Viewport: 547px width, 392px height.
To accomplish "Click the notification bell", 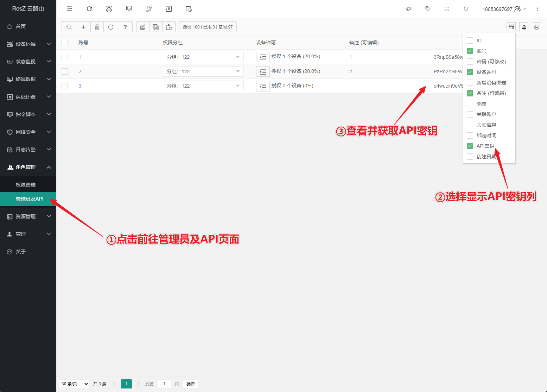I will 466,9.
